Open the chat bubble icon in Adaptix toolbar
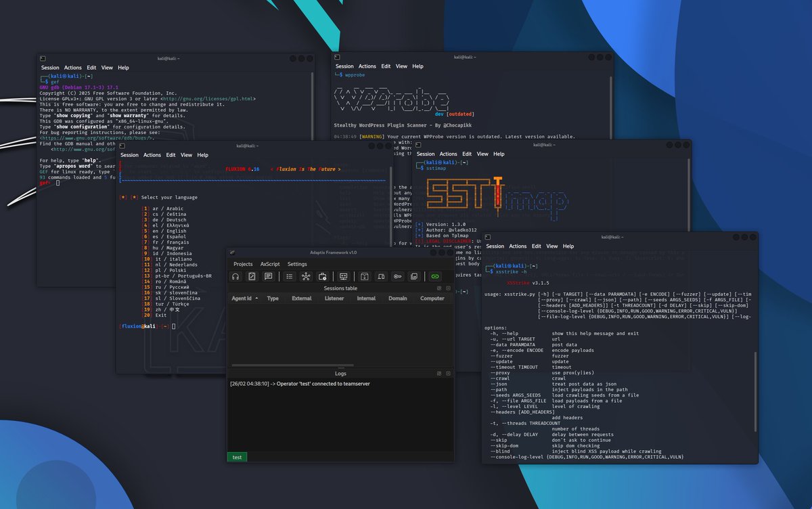 269,276
